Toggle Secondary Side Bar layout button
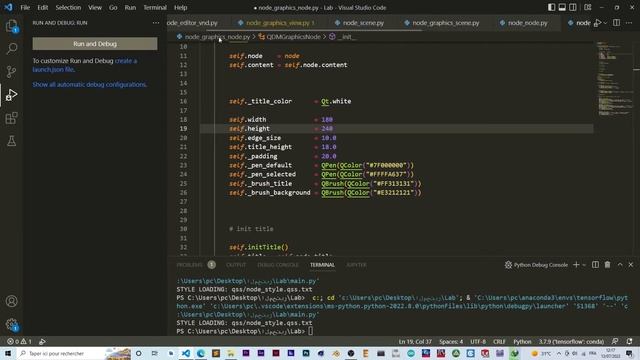 [573, 7]
